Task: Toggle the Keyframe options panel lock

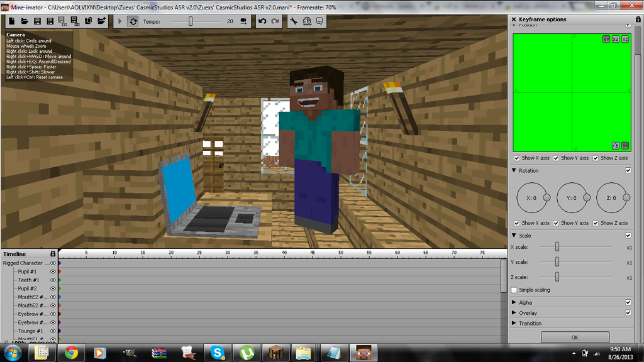Action: coord(638,19)
